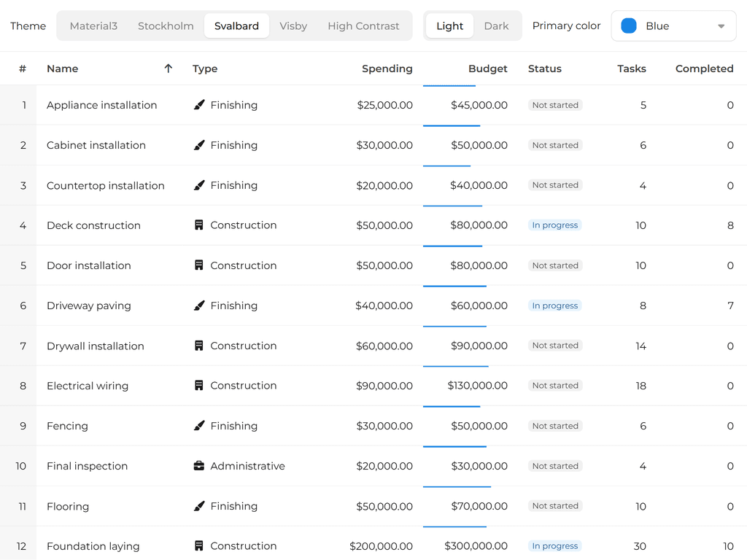This screenshot has width=747, height=560.
Task: Open the Primary color dropdown
Action: click(721, 26)
